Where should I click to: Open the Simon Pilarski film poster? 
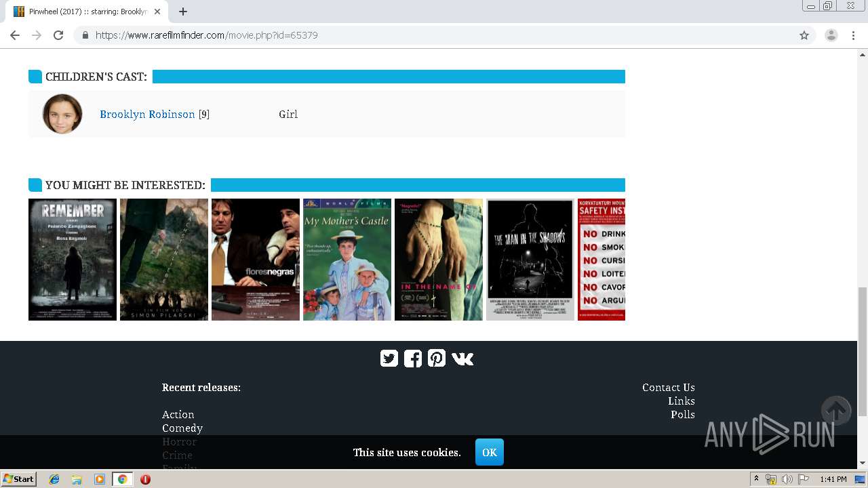(164, 260)
